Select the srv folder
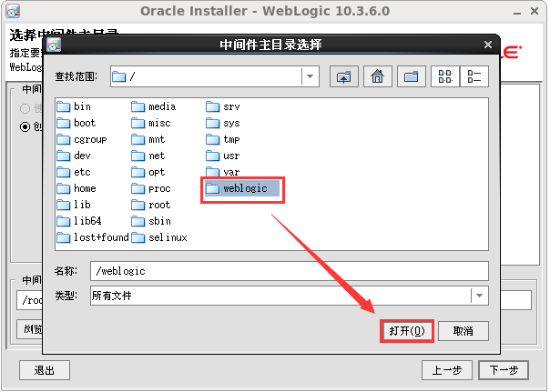 pos(223,106)
